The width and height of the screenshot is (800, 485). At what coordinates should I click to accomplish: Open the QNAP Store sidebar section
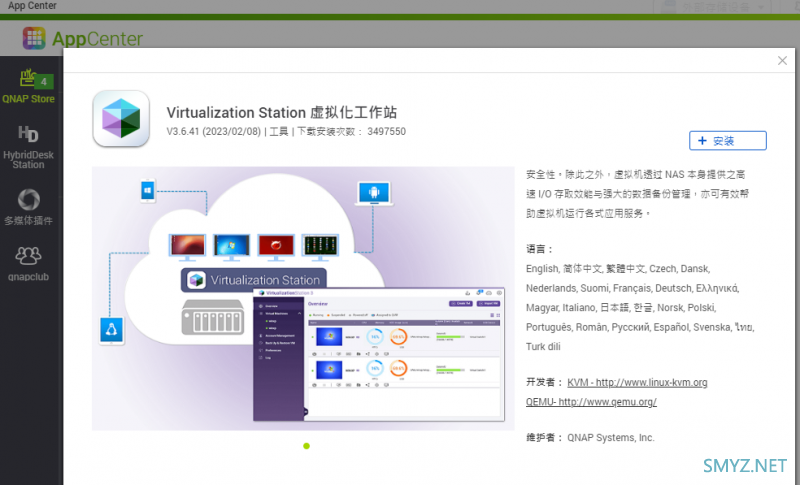(28, 86)
